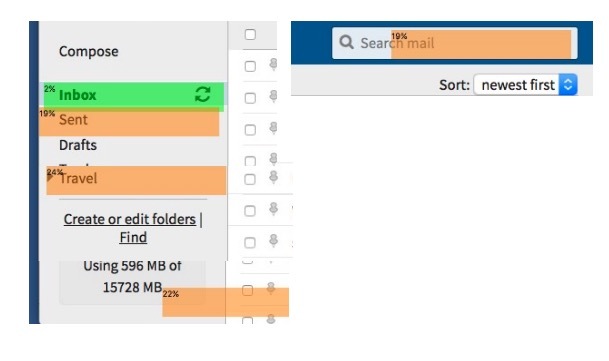The image size is (609, 361).
Task: Click the pin icon in the second message row
Action: click(x=273, y=96)
